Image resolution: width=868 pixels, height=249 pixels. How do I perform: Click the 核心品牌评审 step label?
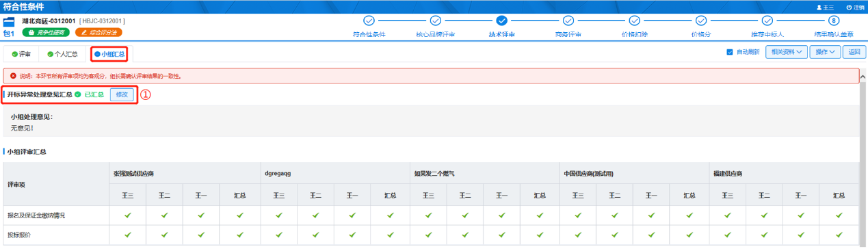tap(435, 34)
